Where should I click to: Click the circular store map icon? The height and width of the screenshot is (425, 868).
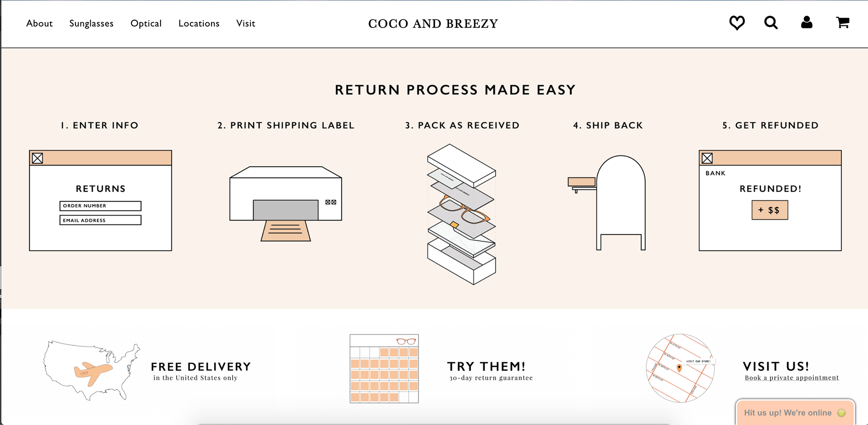click(x=680, y=368)
